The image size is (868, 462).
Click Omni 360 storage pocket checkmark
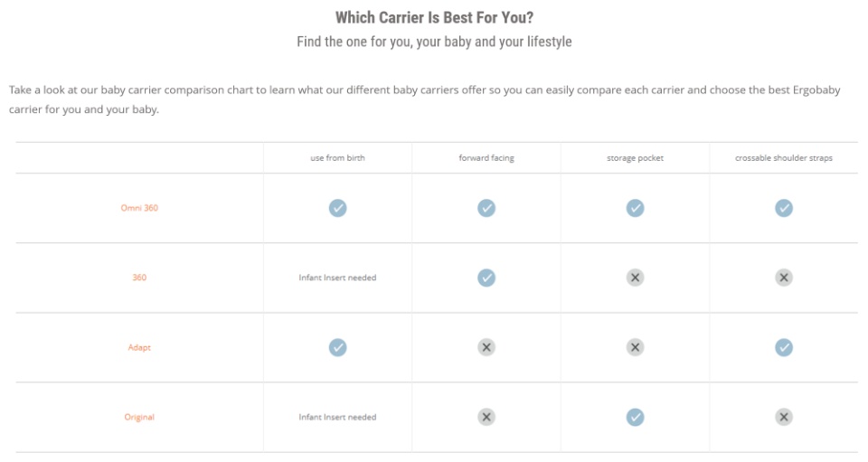coord(635,208)
